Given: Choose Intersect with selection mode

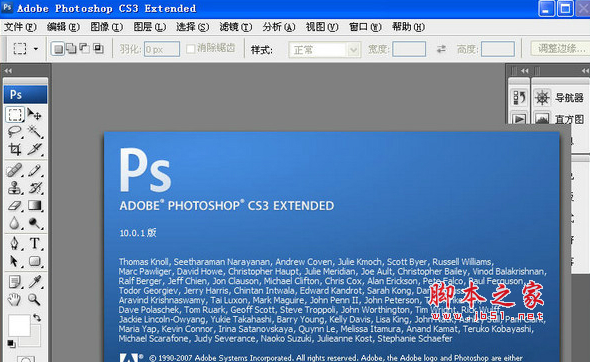Looking at the screenshot, I should [98, 49].
